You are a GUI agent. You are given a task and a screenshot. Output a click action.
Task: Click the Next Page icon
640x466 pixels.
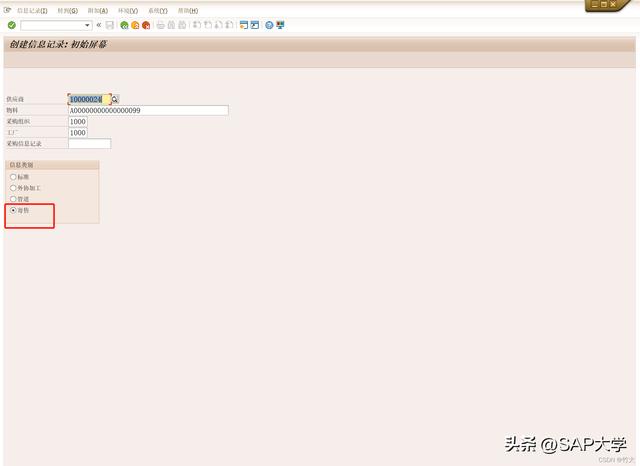(x=218, y=25)
